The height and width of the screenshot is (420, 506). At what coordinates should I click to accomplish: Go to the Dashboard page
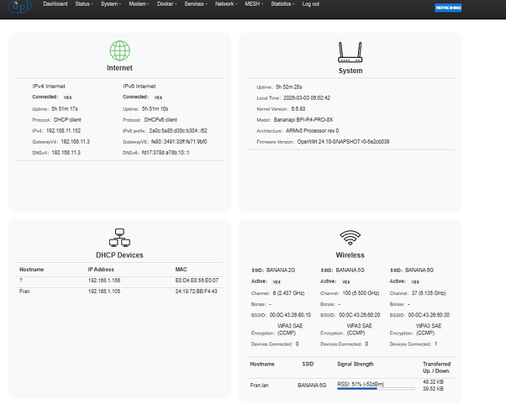[x=55, y=4]
